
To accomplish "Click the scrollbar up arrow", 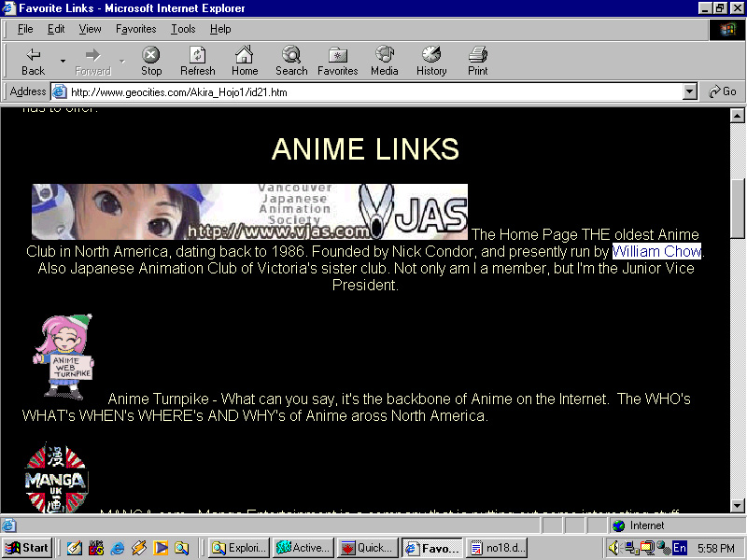I will [x=737, y=115].
